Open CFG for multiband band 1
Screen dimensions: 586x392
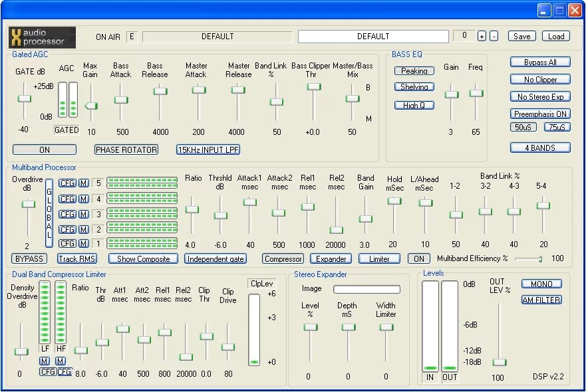(67, 244)
